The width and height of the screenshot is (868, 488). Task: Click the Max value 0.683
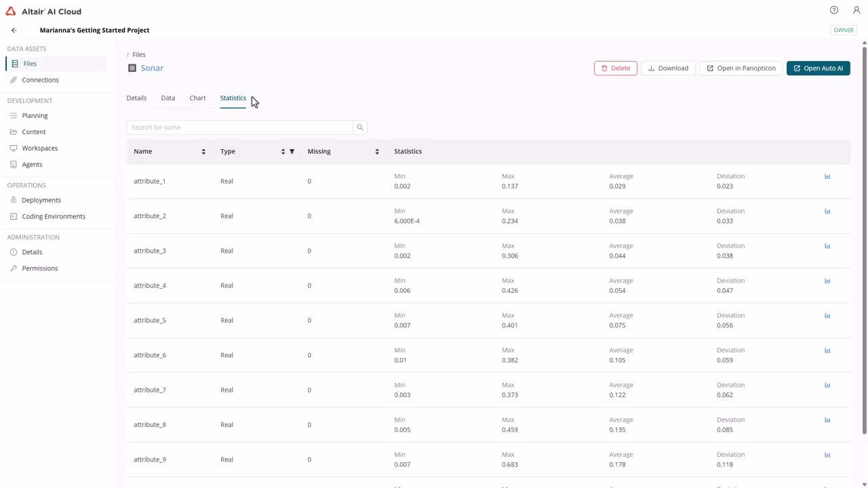510,464
